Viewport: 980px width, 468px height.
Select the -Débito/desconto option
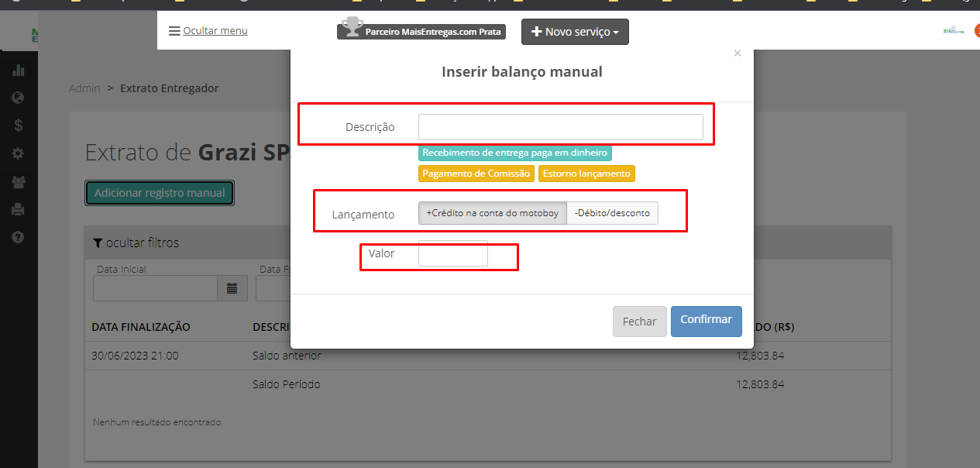(x=612, y=213)
